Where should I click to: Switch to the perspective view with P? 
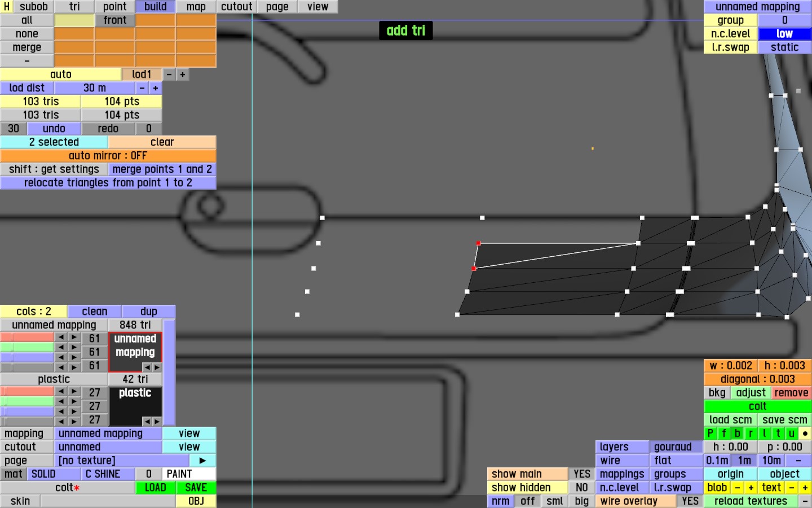tap(710, 433)
